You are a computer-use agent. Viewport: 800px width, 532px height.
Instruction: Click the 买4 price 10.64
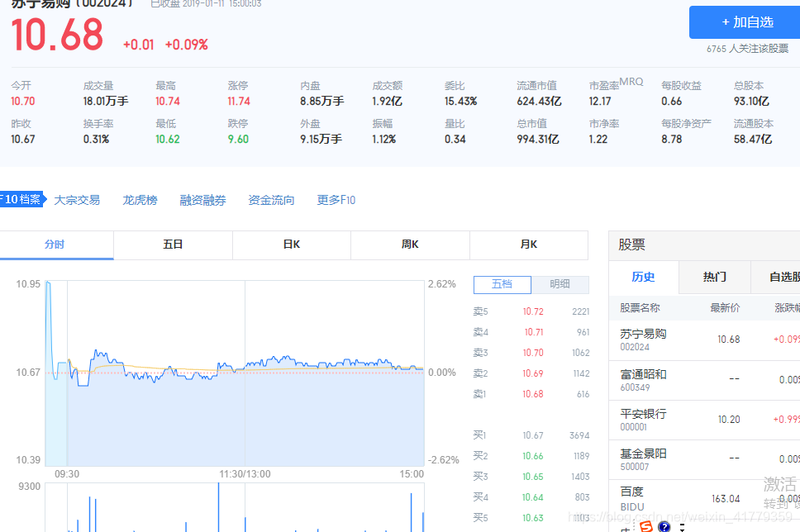533,497
